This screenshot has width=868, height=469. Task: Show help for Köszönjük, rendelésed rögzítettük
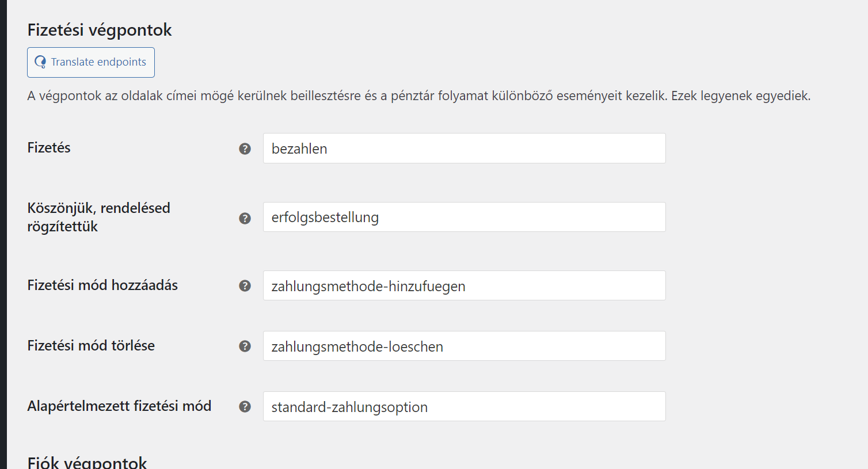(x=245, y=218)
